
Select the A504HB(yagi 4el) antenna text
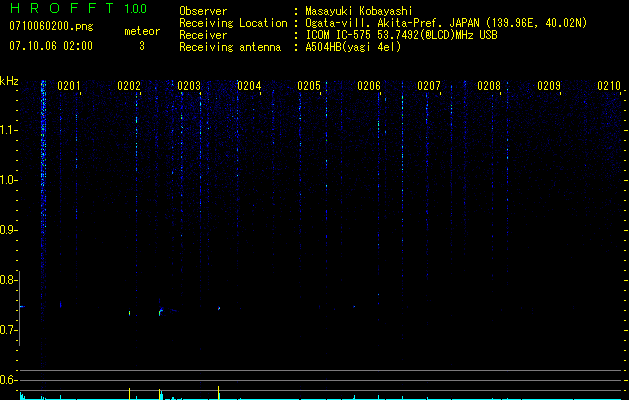pos(353,47)
